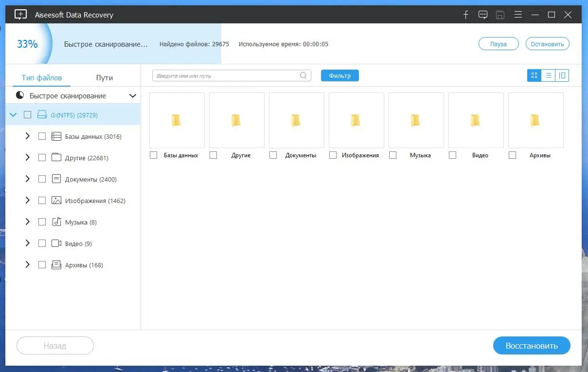Image resolution: width=588 pixels, height=372 pixels.
Task: Open the Музыка folder thumbnail
Action: 416,120
